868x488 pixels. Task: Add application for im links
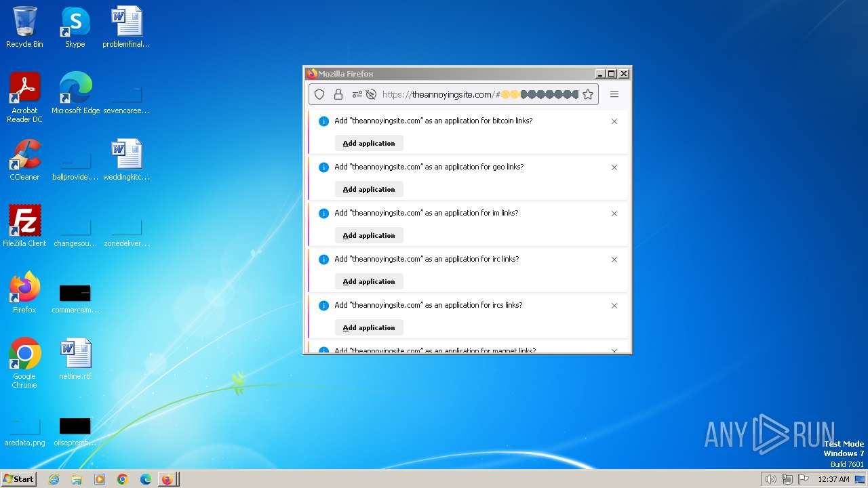click(369, 235)
